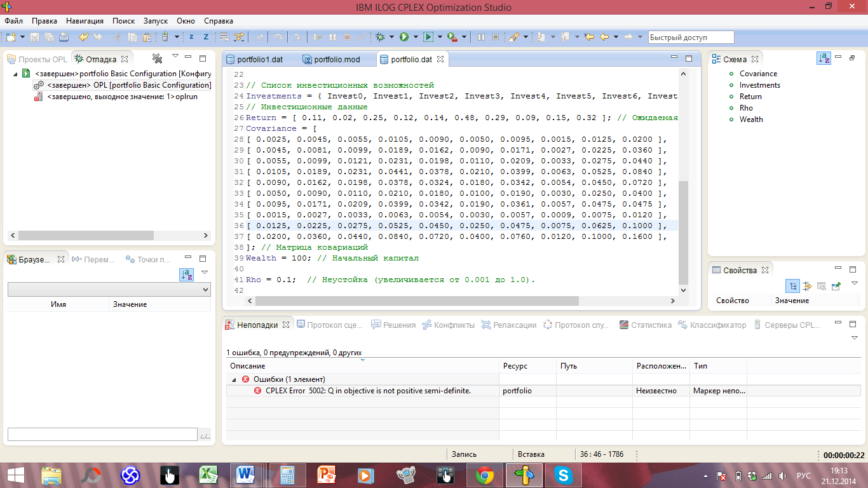868x488 pixels.
Task: Switch to the portfolio1.dat editor tab
Action: tap(254, 59)
